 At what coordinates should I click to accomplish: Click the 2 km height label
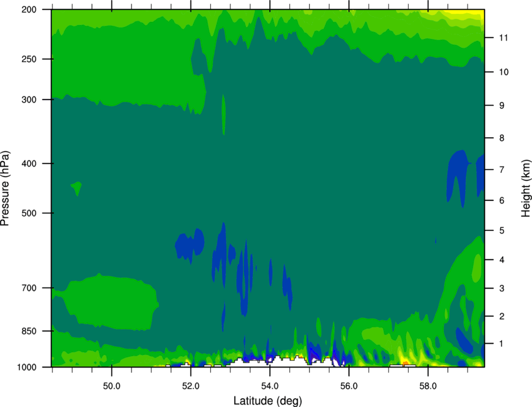point(502,316)
